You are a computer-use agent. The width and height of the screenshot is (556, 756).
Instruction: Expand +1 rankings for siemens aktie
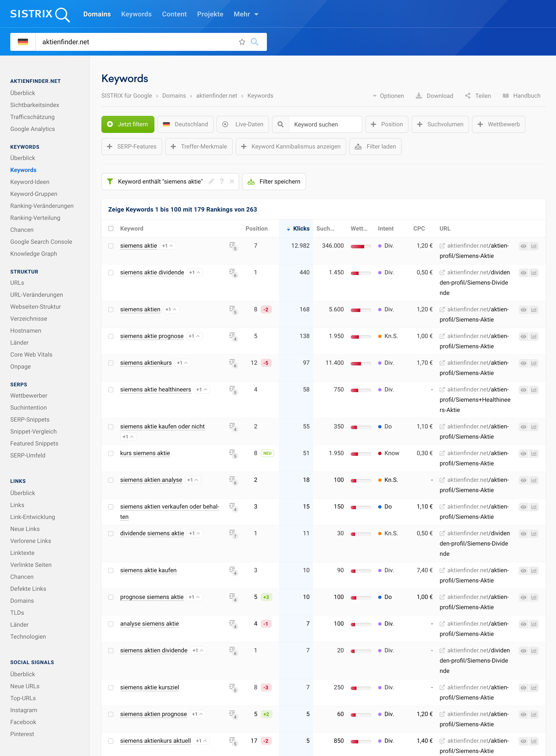click(x=168, y=246)
